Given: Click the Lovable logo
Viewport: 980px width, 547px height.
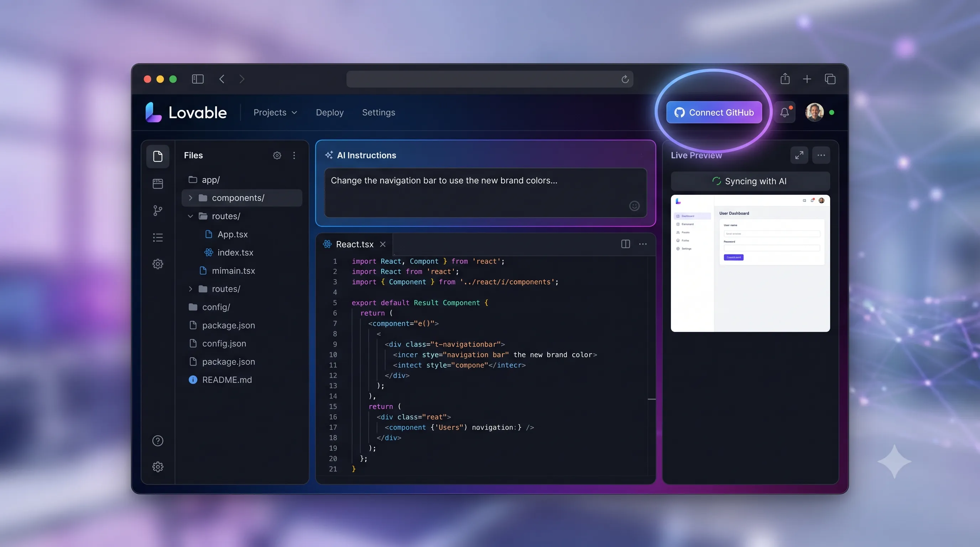Looking at the screenshot, I should pos(186,112).
